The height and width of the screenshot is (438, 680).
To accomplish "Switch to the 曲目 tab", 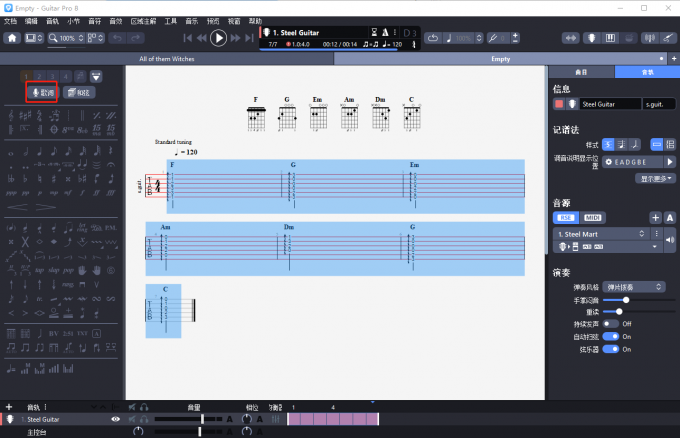I will click(581, 73).
